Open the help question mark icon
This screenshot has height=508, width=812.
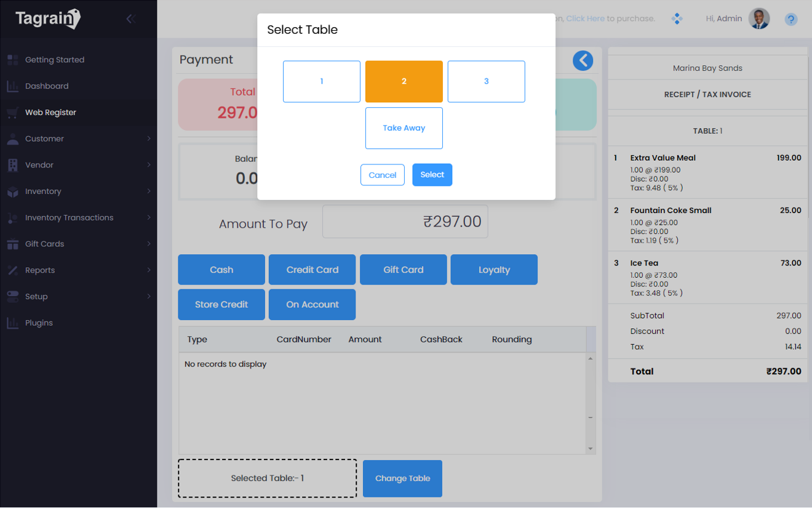[x=790, y=19]
